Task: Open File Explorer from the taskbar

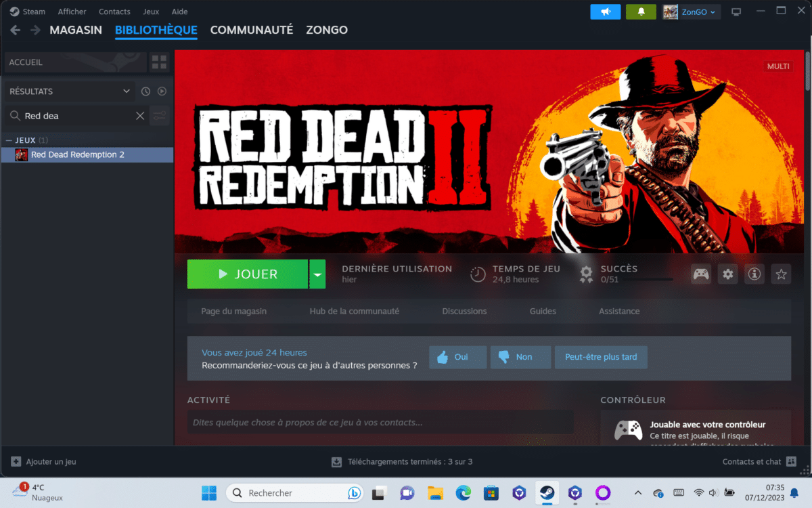Action: (435, 493)
